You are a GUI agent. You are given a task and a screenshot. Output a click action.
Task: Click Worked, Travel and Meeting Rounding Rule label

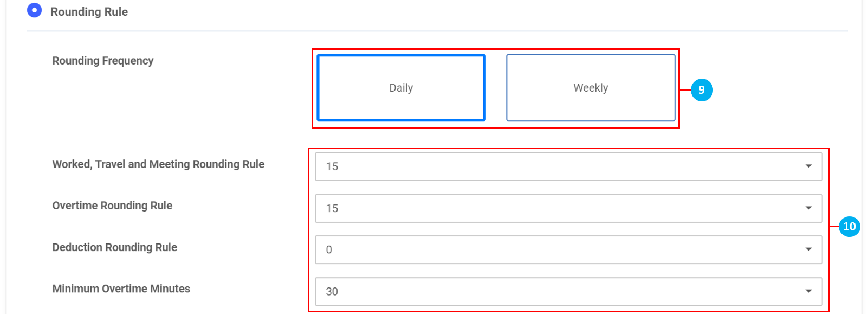click(158, 164)
